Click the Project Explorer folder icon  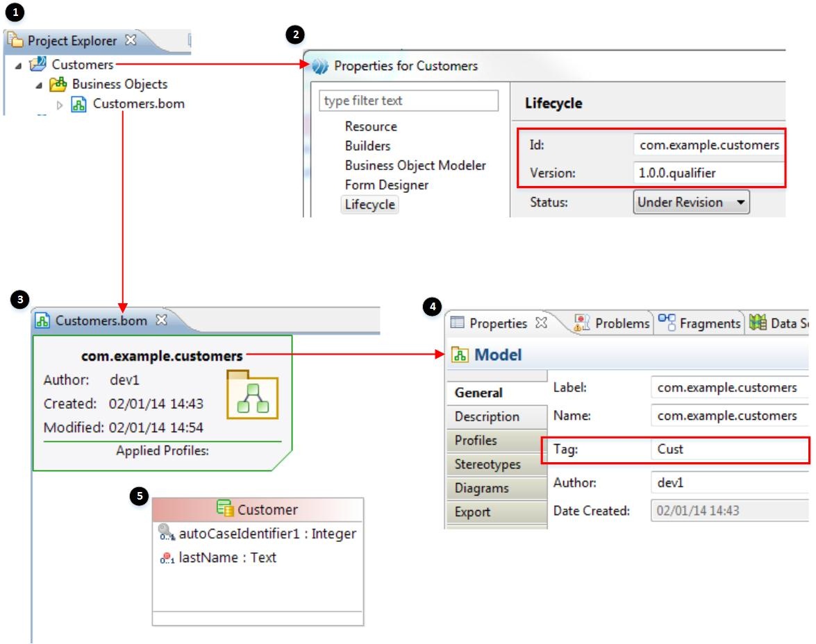(x=15, y=40)
